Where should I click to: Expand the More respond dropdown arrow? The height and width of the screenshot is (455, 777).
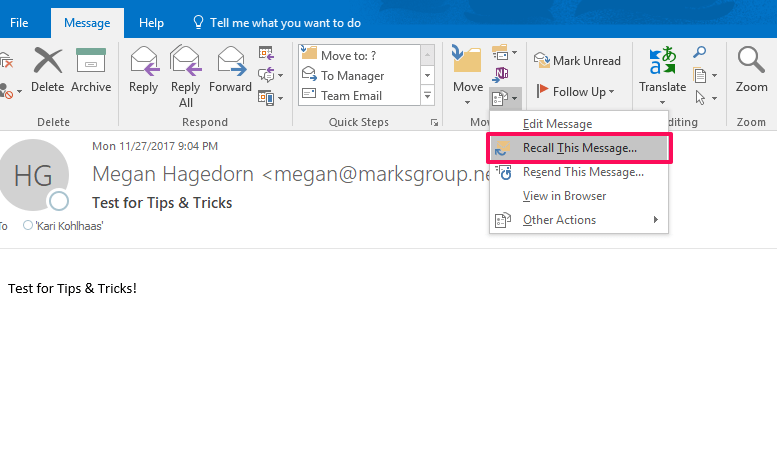[280, 98]
